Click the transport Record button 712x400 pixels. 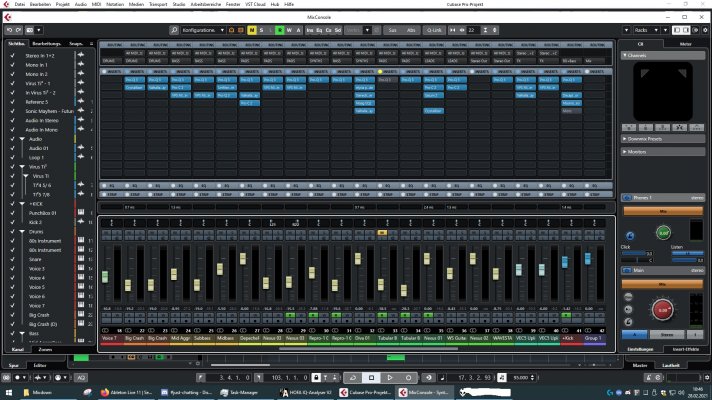408,378
